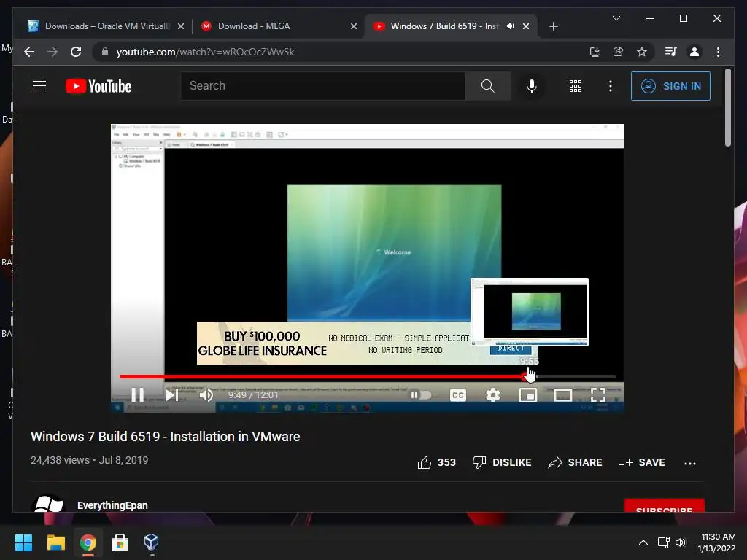Bookmark this page with the star icon
This screenshot has width=747, height=560.
[642, 52]
